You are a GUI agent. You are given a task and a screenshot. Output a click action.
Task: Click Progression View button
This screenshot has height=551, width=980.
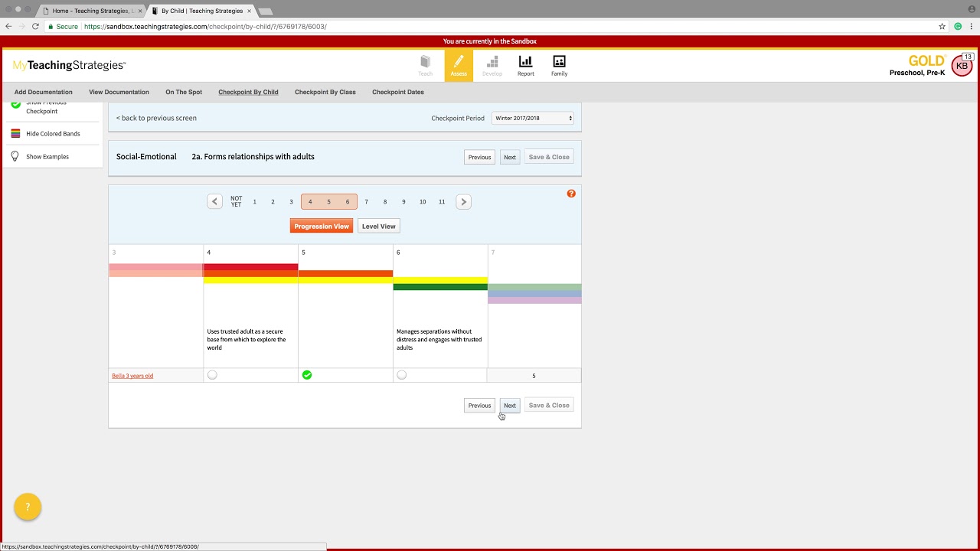tap(322, 227)
